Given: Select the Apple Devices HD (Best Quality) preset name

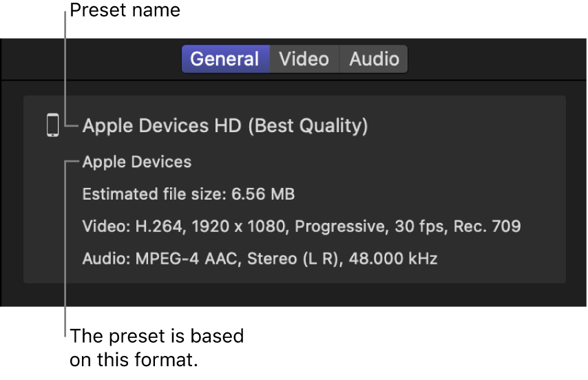Looking at the screenshot, I should pos(225,126).
